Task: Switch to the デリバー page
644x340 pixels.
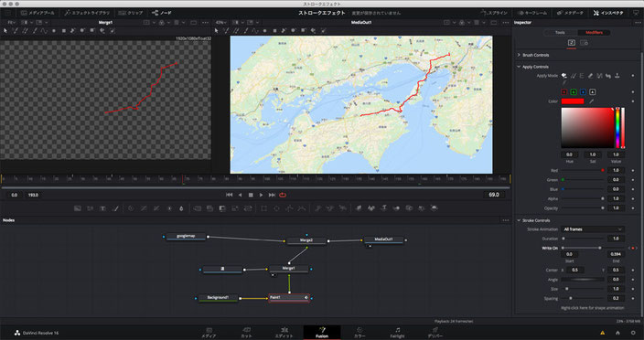Action: coord(435,333)
